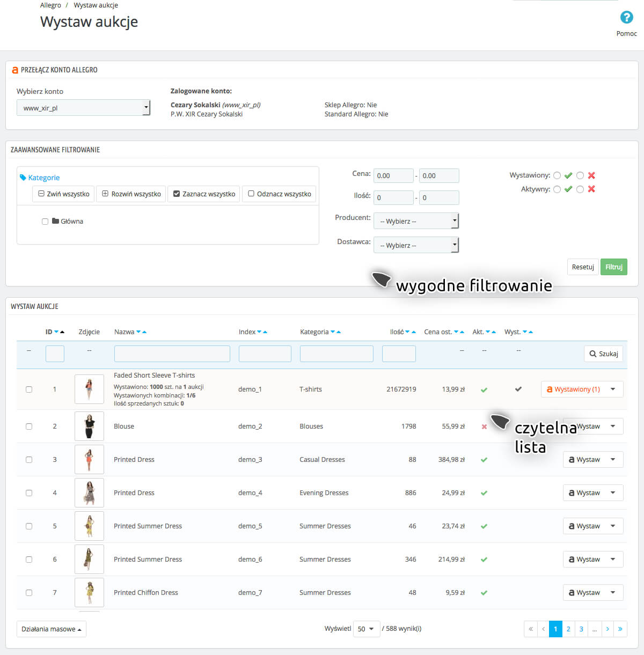Check the checkbox for Printed Chiffon Dress
Screen dimensions: 644x655
tap(29, 593)
